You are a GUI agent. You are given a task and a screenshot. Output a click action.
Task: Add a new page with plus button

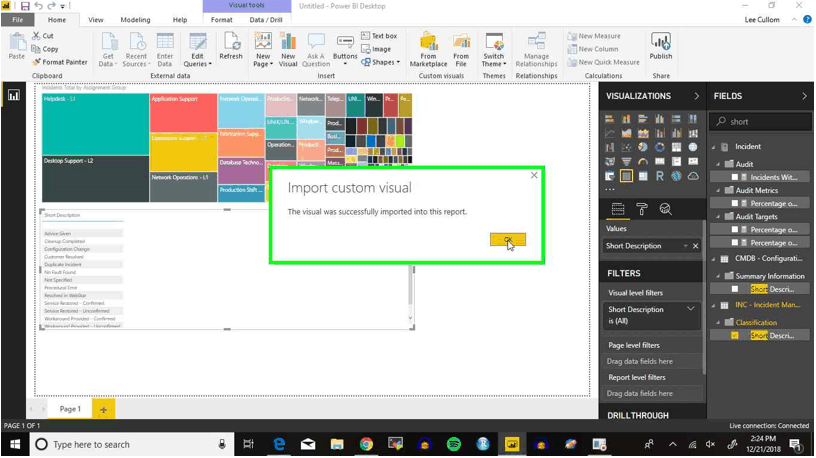[x=104, y=410]
